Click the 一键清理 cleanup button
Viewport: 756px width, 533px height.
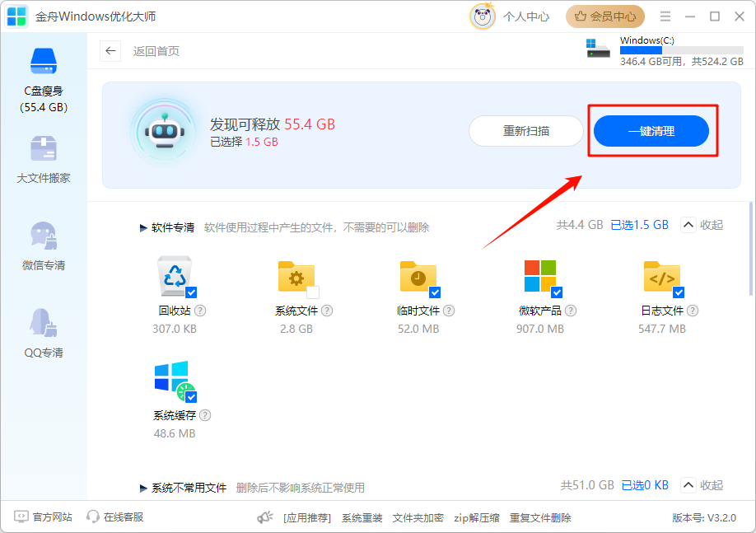point(652,130)
